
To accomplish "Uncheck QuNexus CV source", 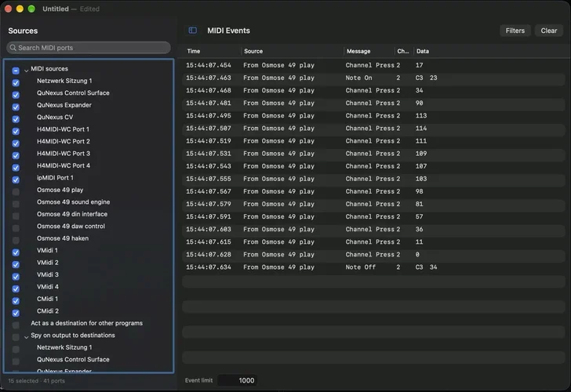I will (x=16, y=119).
